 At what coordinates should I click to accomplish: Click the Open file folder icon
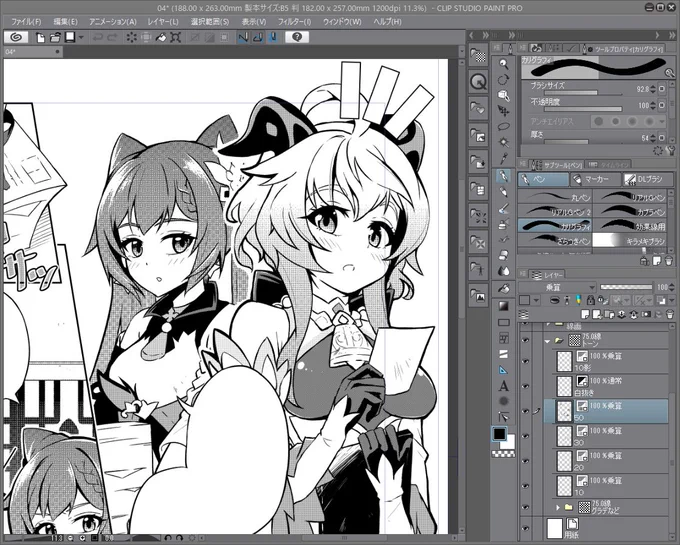(55, 38)
